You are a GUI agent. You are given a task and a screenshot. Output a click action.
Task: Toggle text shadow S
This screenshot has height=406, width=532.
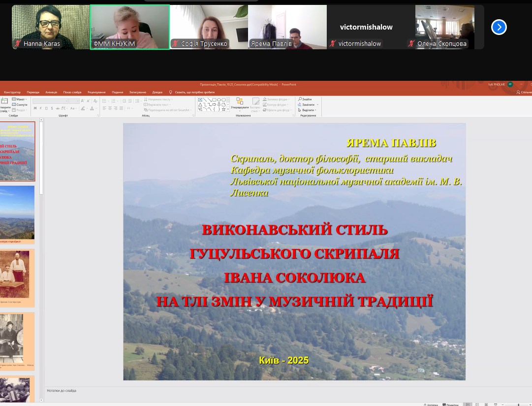(x=52, y=108)
